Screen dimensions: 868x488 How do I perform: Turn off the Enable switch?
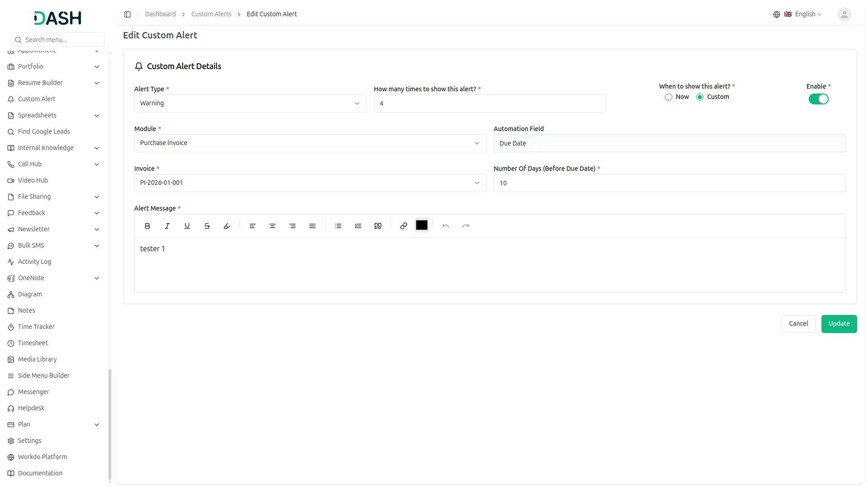coord(818,99)
